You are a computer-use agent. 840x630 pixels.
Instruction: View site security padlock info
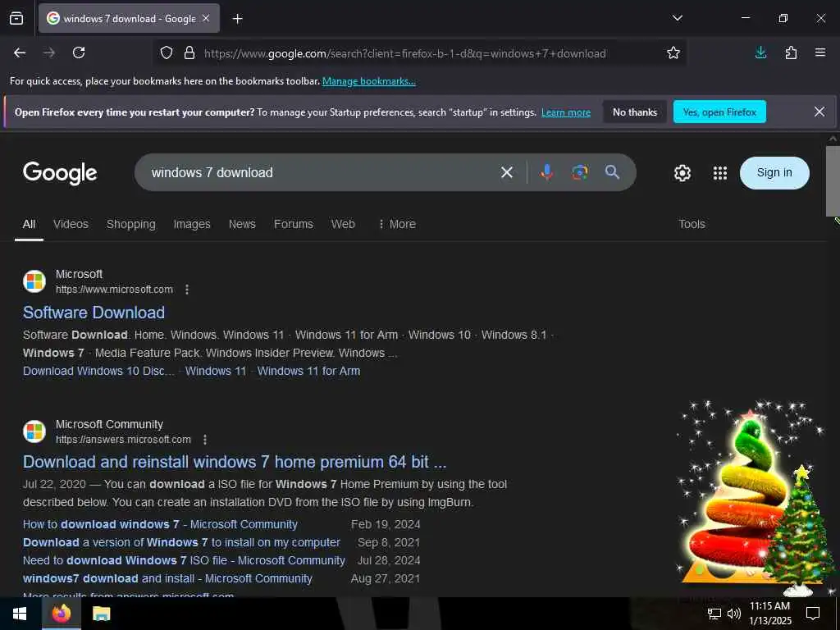coord(189,53)
